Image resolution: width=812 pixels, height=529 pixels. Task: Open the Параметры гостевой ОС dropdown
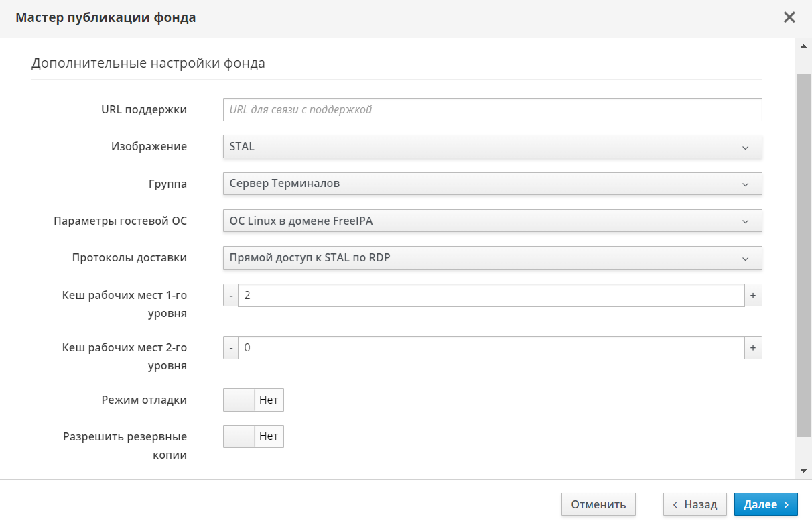click(x=492, y=221)
